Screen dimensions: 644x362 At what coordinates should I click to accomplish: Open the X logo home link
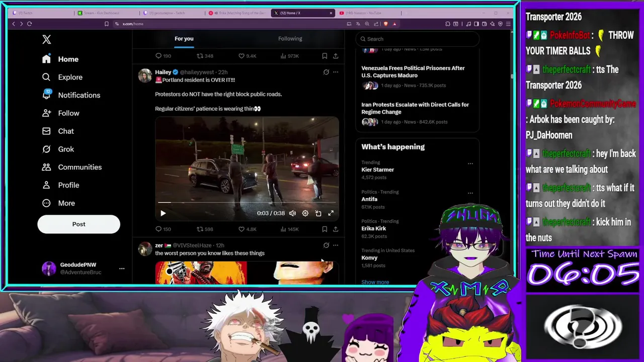[46, 39]
